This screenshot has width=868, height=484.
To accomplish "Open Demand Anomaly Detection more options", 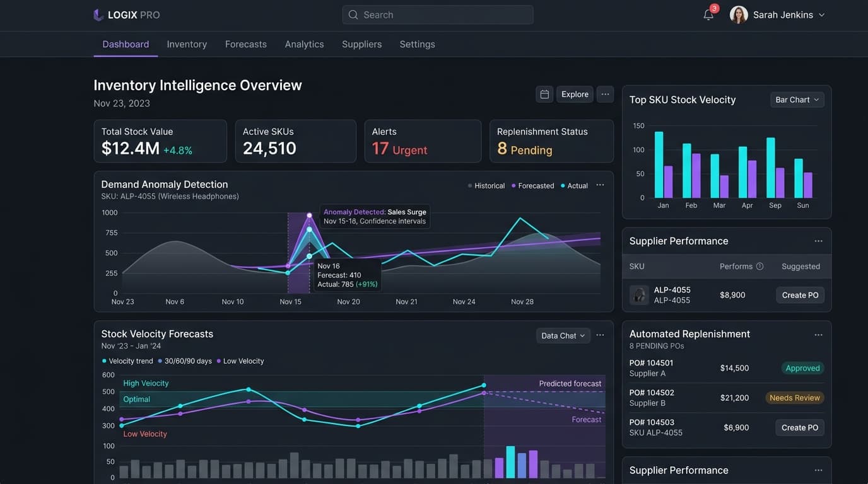I will tap(600, 185).
